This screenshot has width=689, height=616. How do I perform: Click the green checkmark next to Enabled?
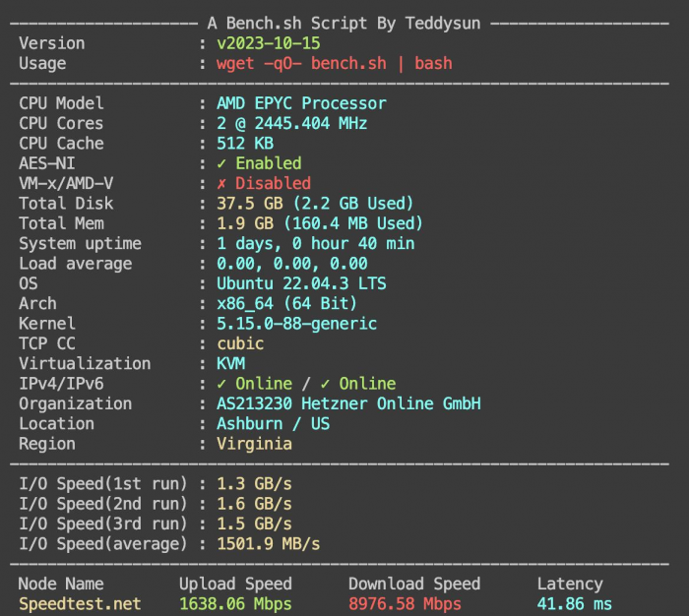click(221, 163)
